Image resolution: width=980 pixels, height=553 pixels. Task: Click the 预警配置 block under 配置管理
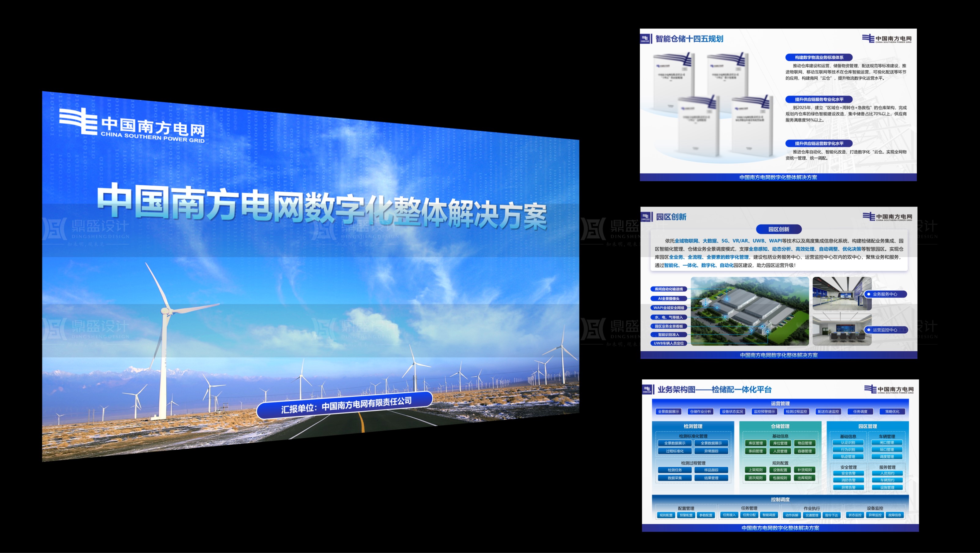tap(686, 515)
